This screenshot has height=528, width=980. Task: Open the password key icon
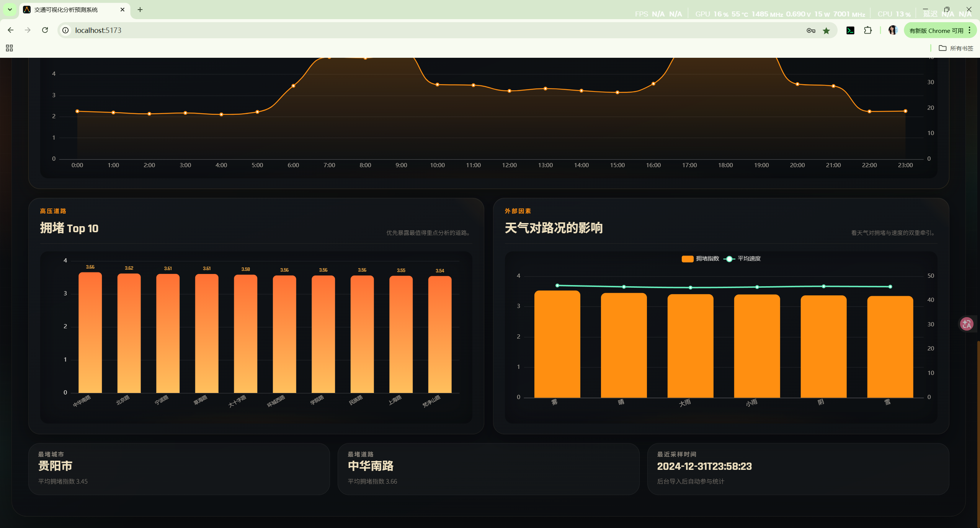(811, 31)
